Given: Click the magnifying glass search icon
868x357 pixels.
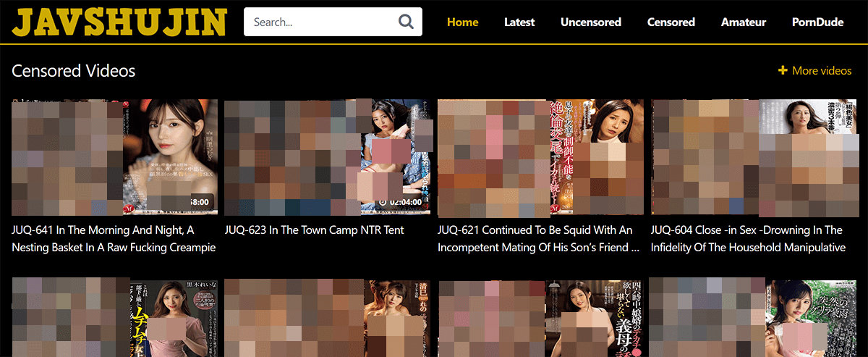Looking at the screenshot, I should 407,22.
